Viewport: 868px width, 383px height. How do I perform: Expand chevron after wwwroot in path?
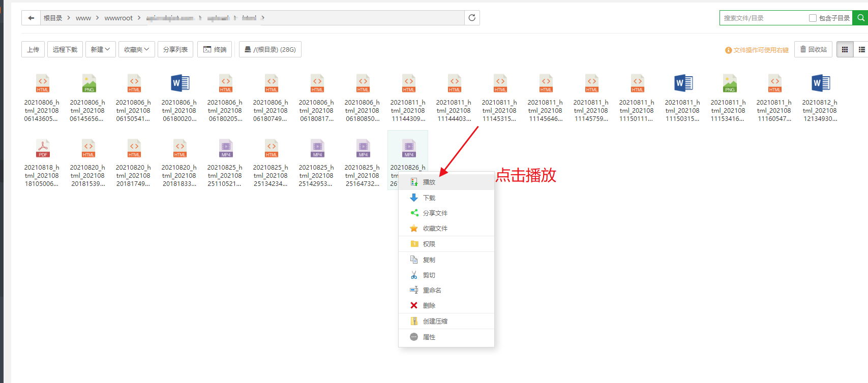(139, 18)
